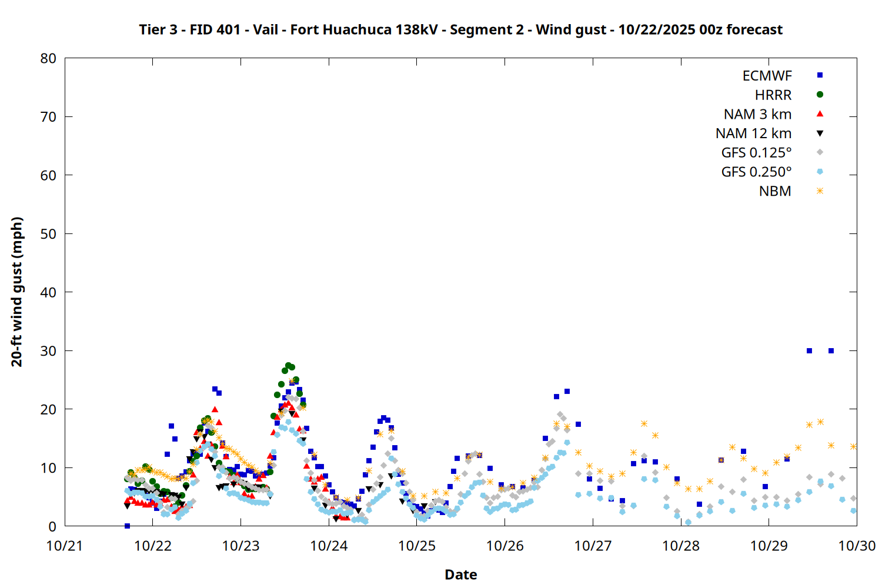
Task: Click the NAM 3 km red triangle marker
Action: pos(820,114)
